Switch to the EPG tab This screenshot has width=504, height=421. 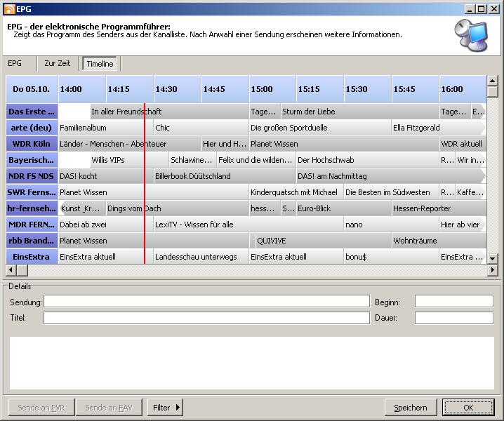pos(15,63)
